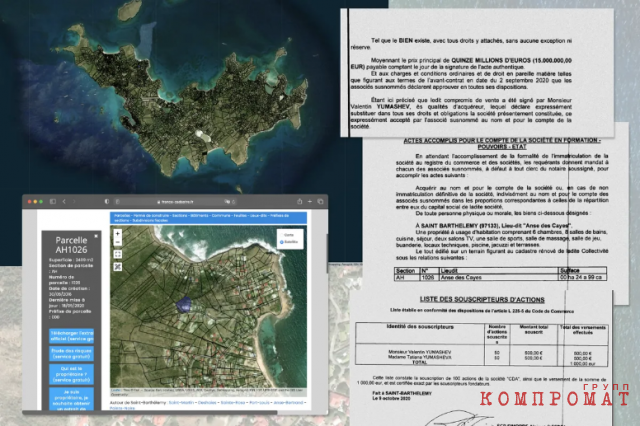Toggle fullscreen for the parcel map

pos(118,254)
